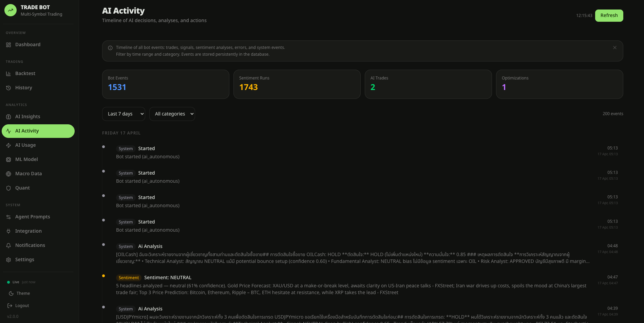Click the Settings gear icon
The width and height of the screenshot is (644, 323).
click(8, 260)
